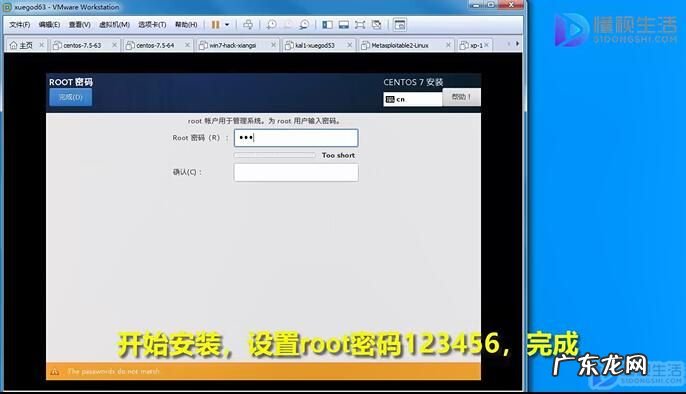Click the CENTOS 7 安装 title text

pos(413,82)
